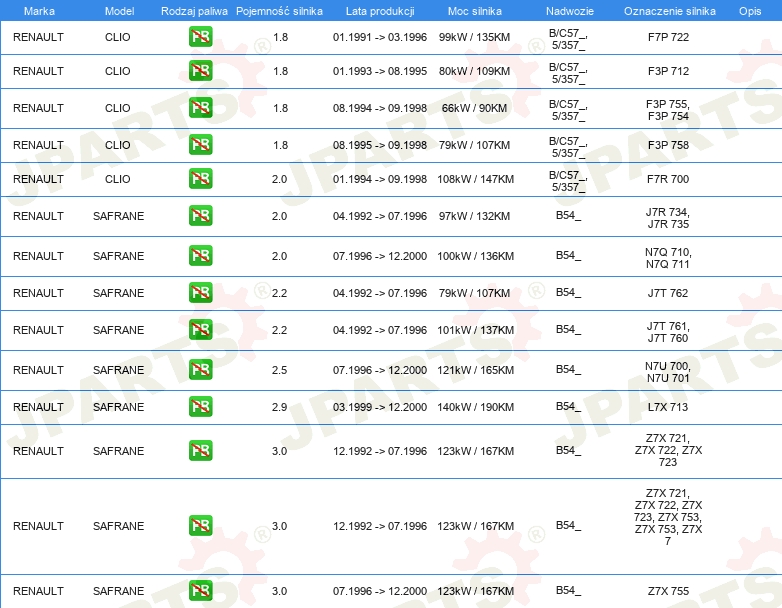Click production dates 03.1999 -> 12.2000
This screenshot has height=608, width=782.
click(380, 407)
